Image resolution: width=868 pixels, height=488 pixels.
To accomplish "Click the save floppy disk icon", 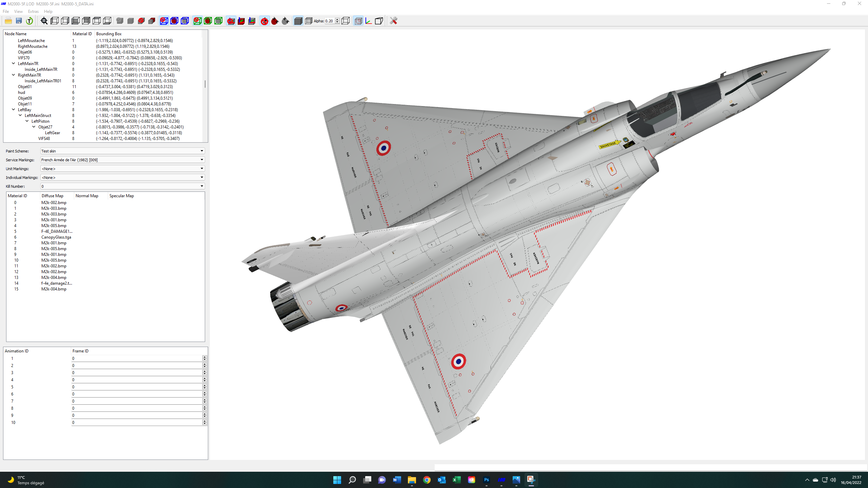I will (x=19, y=21).
